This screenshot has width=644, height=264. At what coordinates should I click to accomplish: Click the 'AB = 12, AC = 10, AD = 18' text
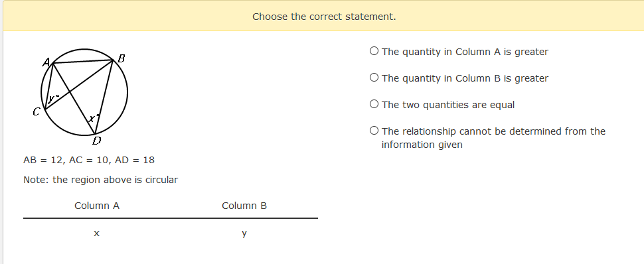pos(89,160)
